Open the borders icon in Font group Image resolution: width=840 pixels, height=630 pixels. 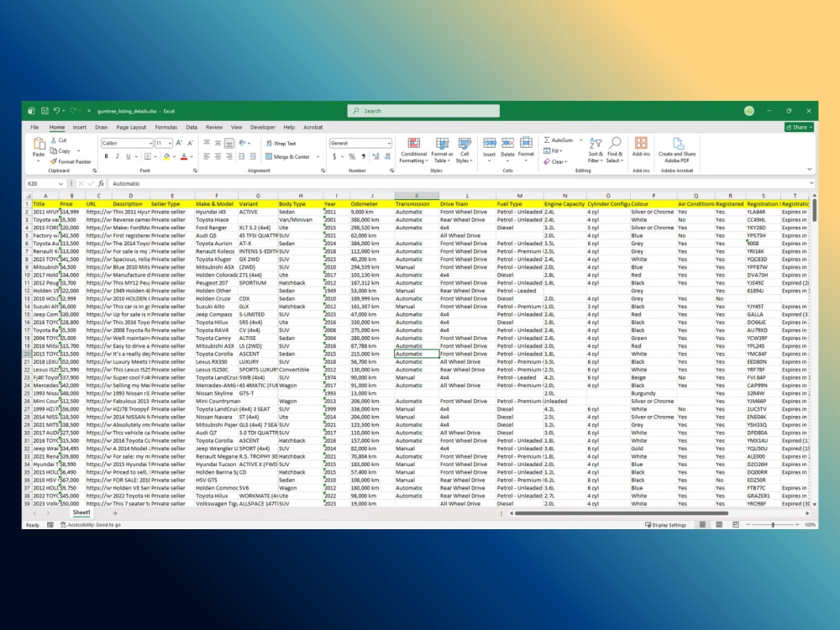147,156
